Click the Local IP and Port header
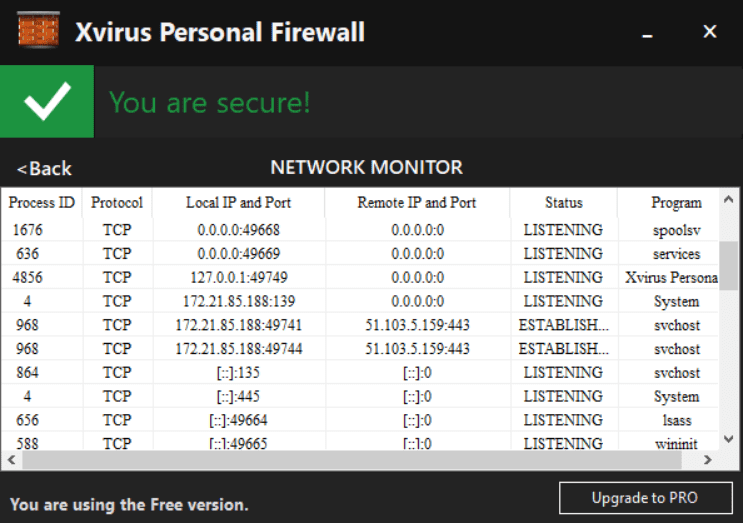 point(238,202)
